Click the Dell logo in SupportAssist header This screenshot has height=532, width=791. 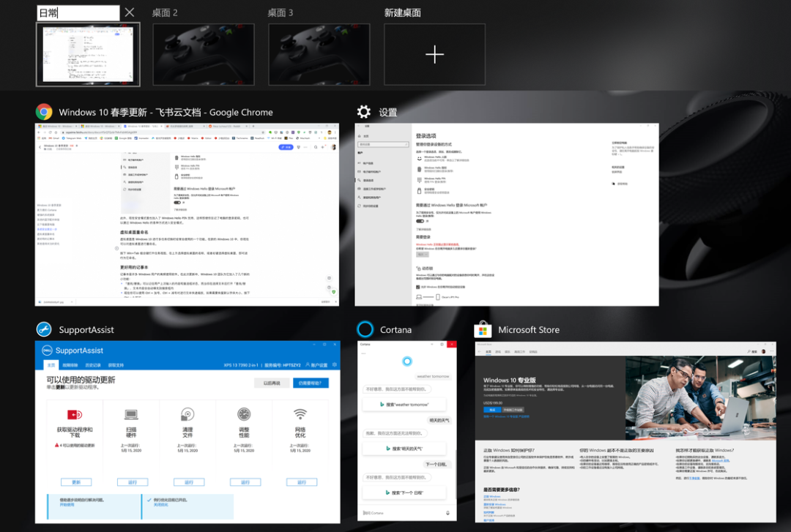(x=47, y=351)
